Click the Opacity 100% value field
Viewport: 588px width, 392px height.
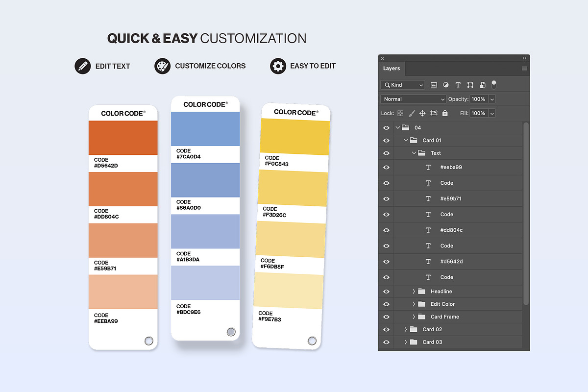478,99
